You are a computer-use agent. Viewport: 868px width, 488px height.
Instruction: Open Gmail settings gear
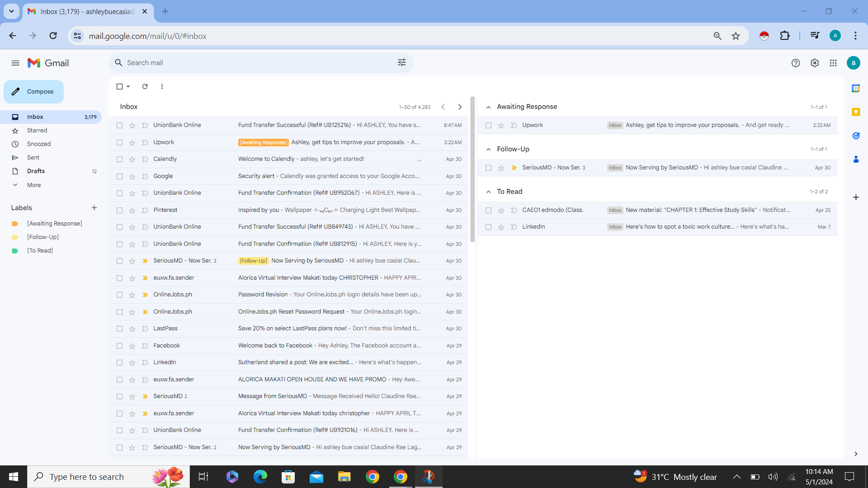coord(814,63)
